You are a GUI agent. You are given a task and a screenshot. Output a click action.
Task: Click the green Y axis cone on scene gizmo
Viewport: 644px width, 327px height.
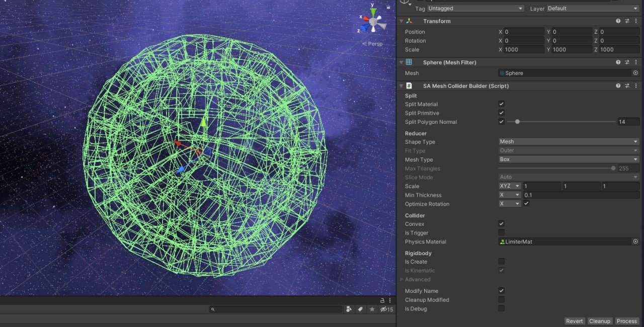[373, 12]
